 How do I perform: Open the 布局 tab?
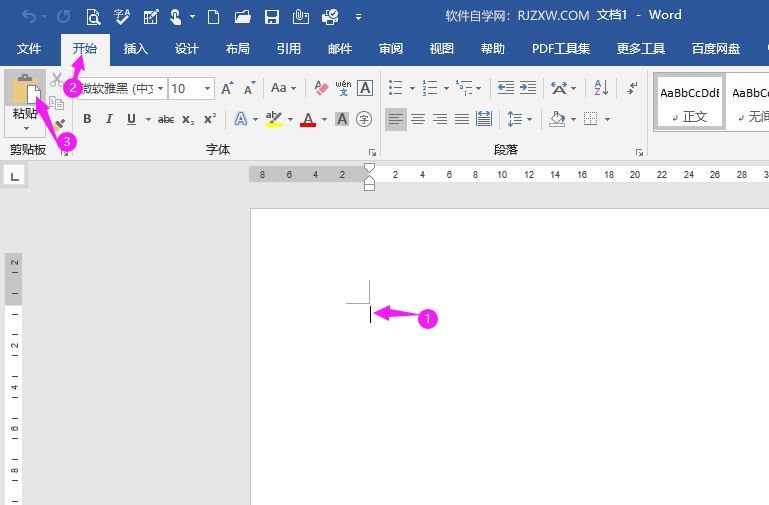coord(238,49)
